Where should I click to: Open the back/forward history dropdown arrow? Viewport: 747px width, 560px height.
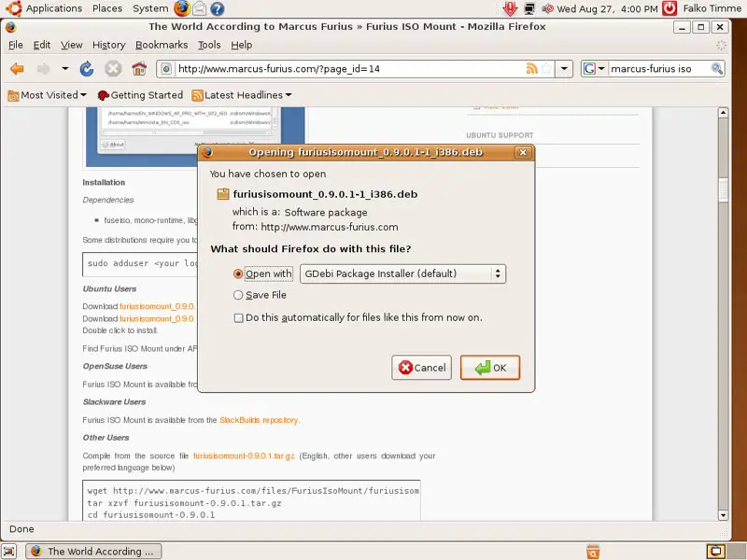coord(64,68)
